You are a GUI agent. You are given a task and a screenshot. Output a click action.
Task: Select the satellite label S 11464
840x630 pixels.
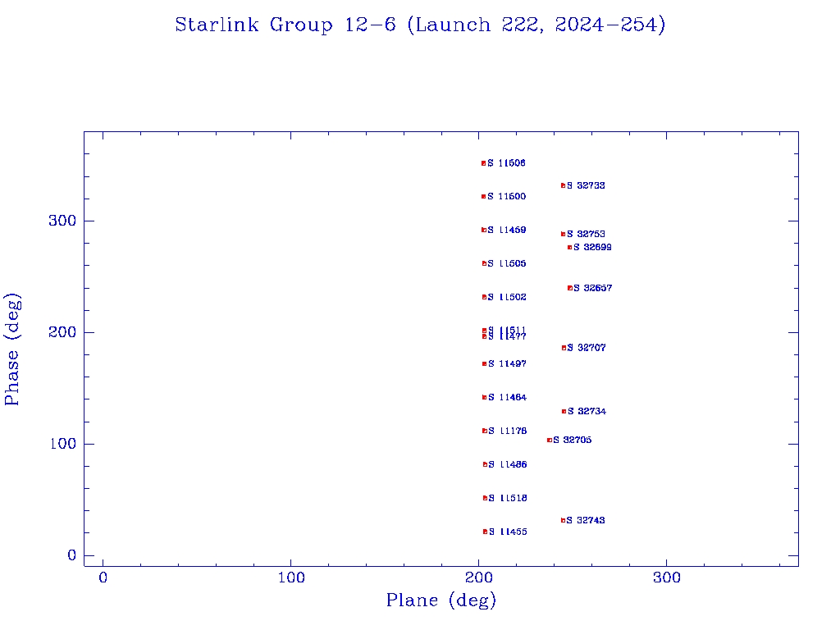pos(507,398)
